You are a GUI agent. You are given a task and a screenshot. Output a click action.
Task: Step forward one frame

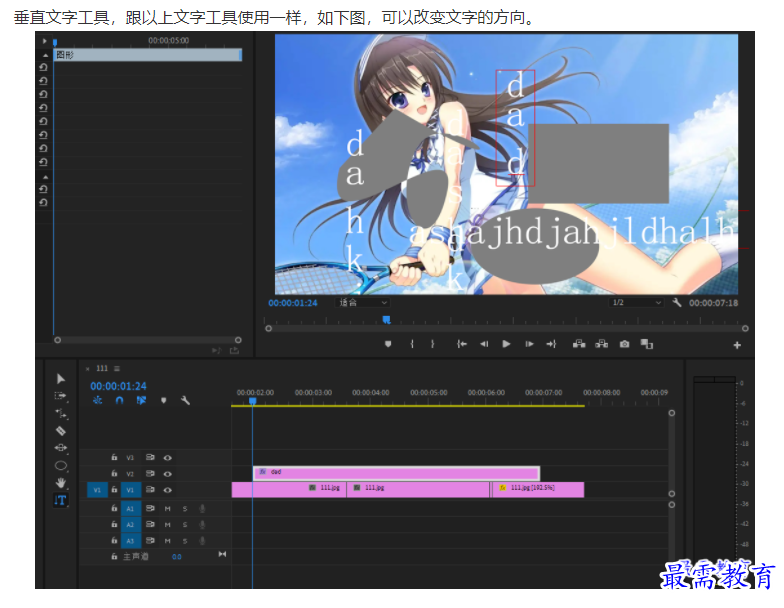click(529, 344)
